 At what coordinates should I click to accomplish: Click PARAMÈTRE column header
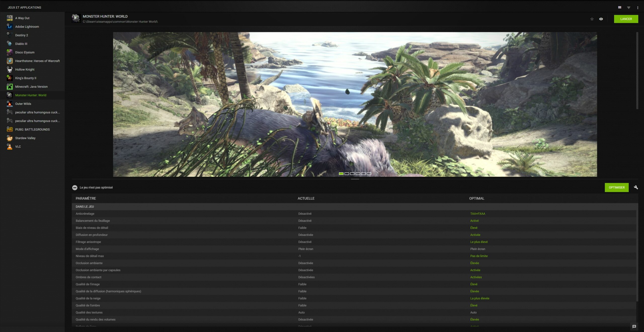pyautogui.click(x=86, y=198)
